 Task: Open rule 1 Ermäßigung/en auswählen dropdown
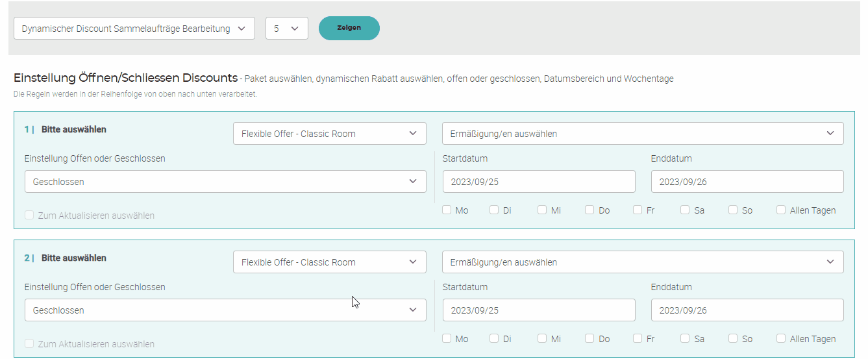click(642, 134)
